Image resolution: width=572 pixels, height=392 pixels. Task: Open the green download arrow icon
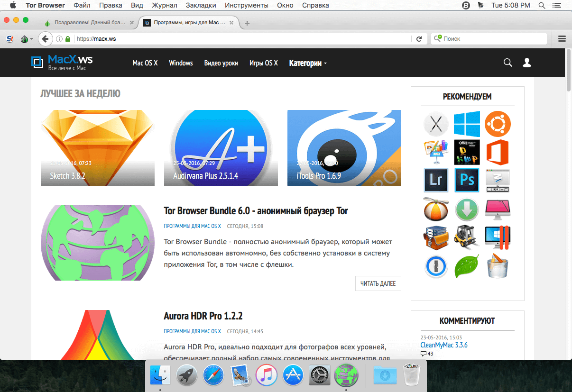[x=467, y=209]
